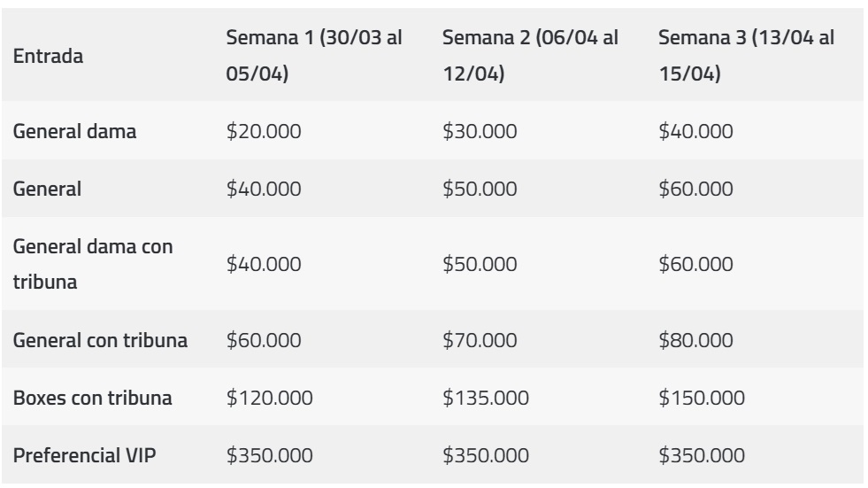Select the $30.000 General dama price
Viewport: 868px width, 488px height.
[x=479, y=132]
